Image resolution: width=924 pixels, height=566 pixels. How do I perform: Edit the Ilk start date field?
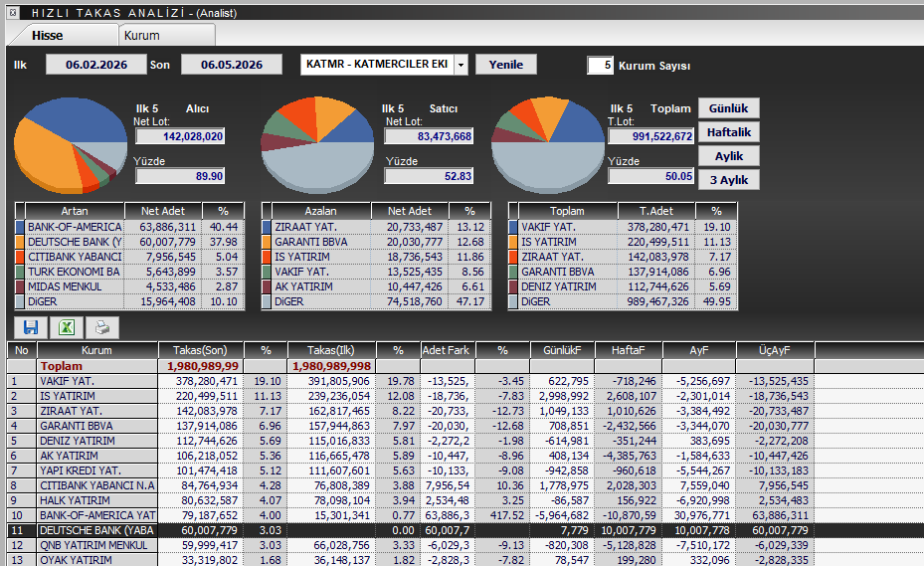pyautogui.click(x=96, y=65)
